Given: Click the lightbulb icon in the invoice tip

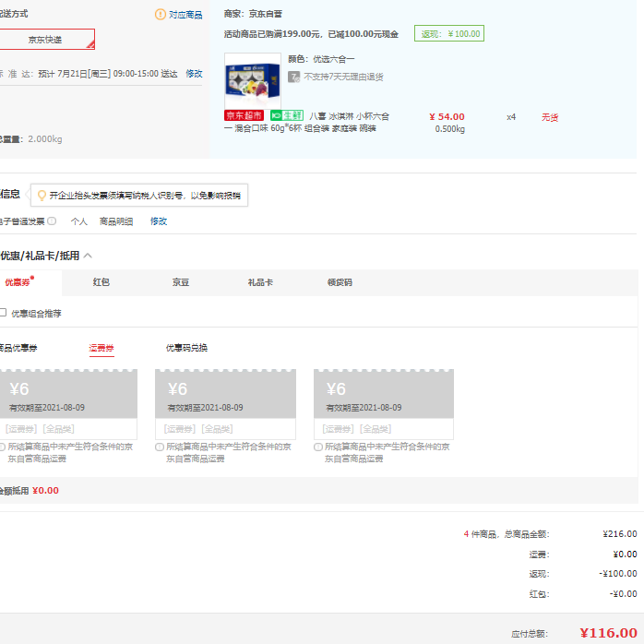Looking at the screenshot, I should click(42, 196).
